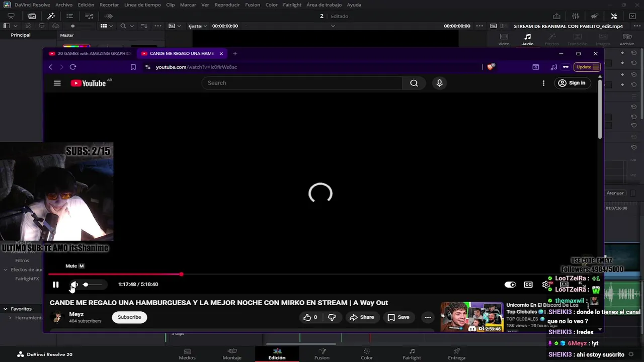644x362 pixels.
Task: Open the Quick Export icon
Action: pyautogui.click(x=557, y=16)
